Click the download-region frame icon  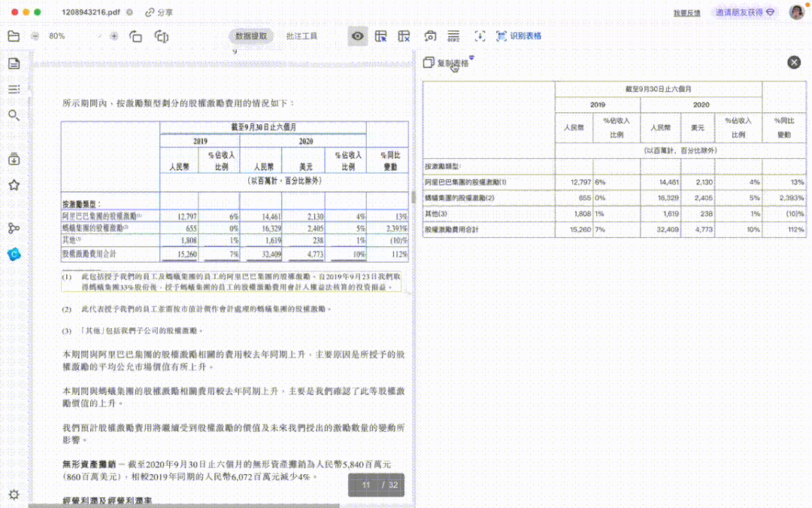click(x=480, y=36)
